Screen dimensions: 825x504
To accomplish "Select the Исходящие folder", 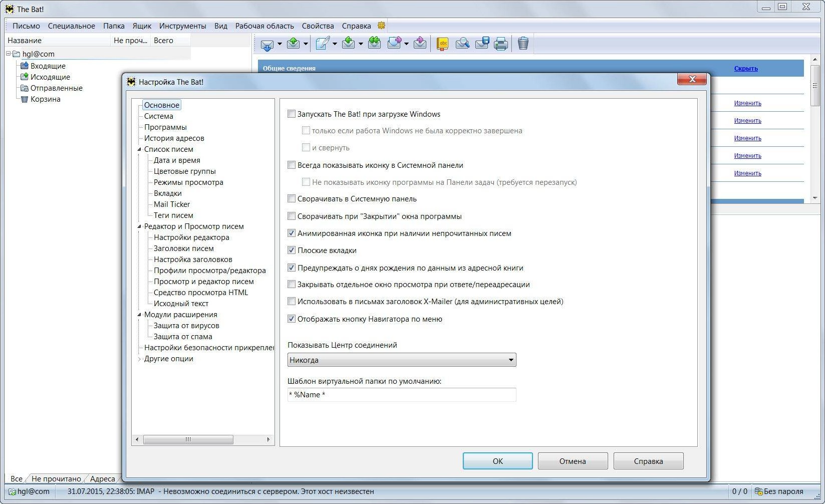I will coord(50,77).
